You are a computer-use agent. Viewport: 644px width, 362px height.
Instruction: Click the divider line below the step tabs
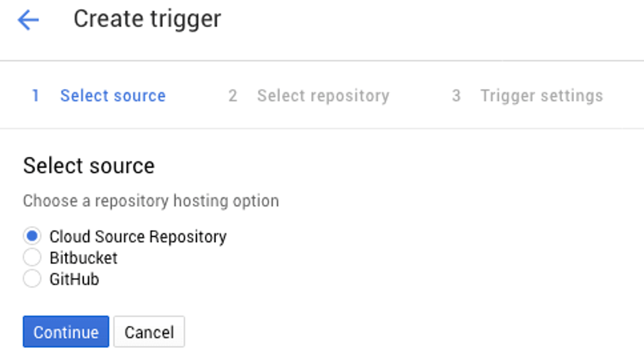pyautogui.click(x=322, y=128)
